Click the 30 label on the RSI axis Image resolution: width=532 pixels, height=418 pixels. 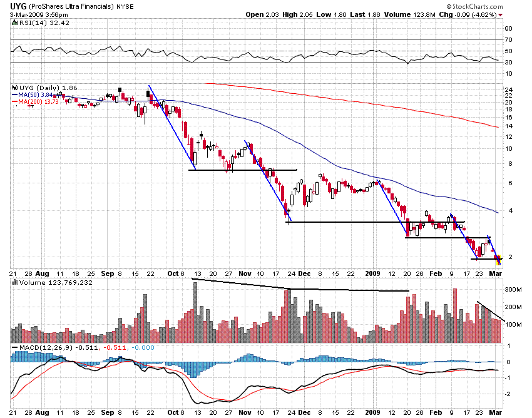[x=508, y=63]
